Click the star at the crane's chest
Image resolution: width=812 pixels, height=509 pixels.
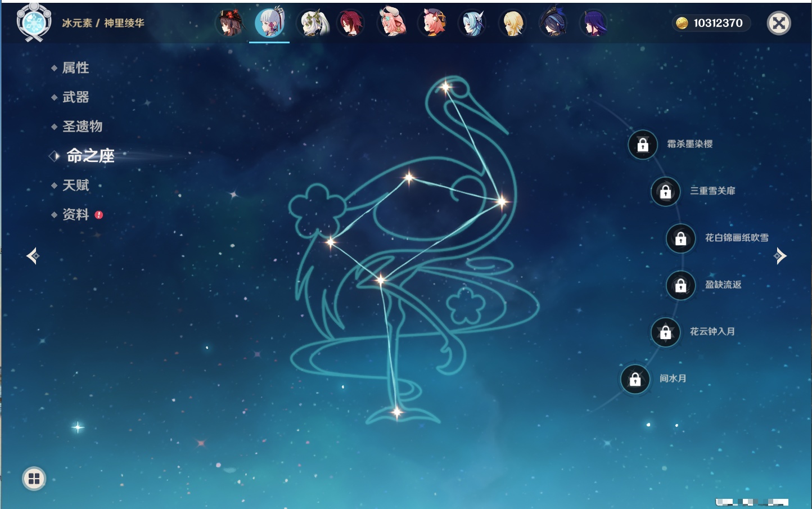[502, 201]
